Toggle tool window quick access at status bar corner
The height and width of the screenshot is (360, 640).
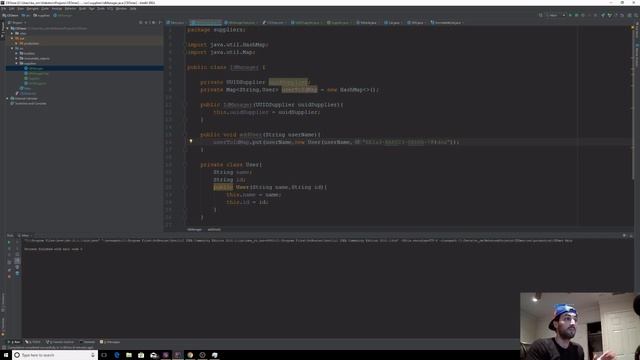tap(4, 348)
